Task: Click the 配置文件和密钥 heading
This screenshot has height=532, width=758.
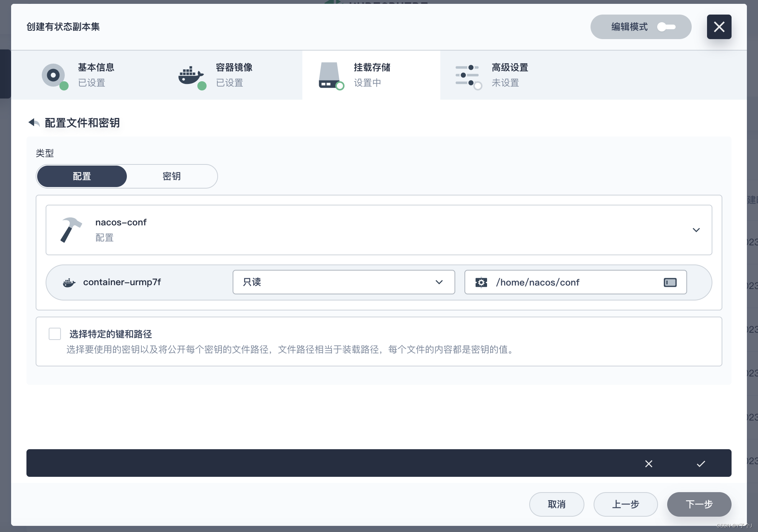Action: 82,123
